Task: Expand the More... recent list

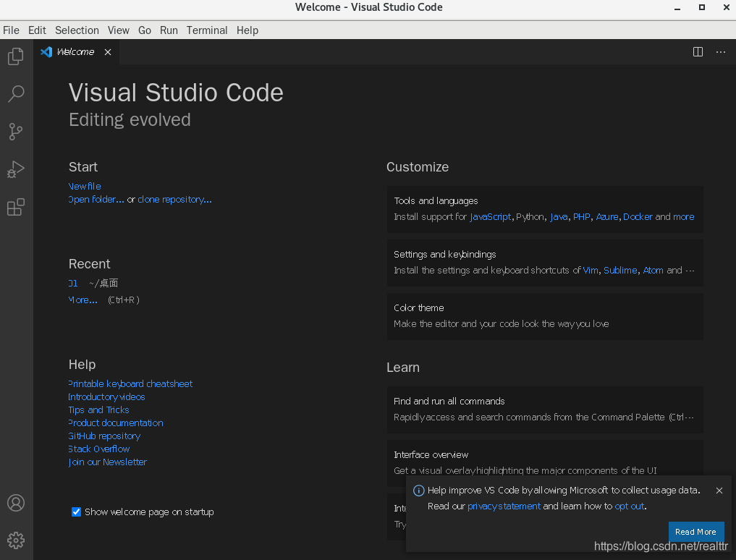Action: pyautogui.click(x=83, y=300)
